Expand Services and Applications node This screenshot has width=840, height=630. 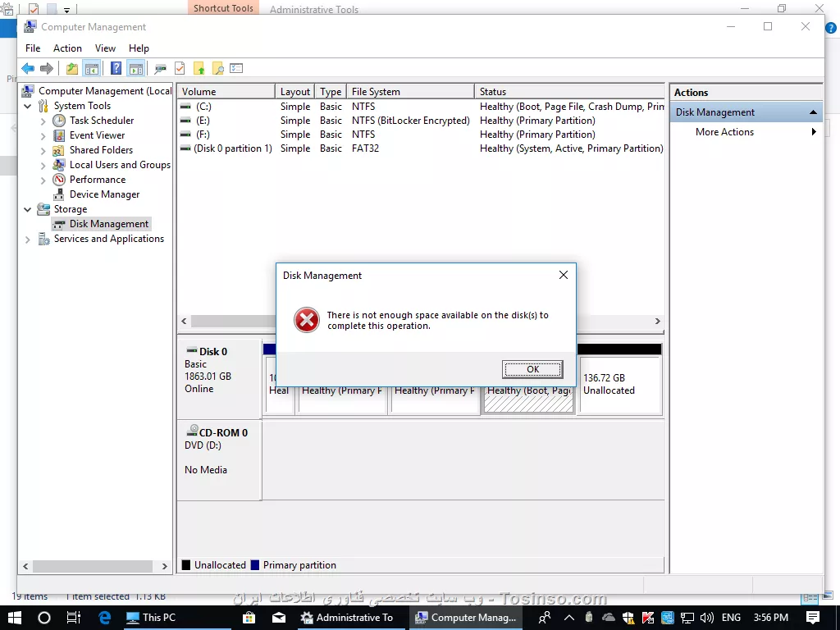[x=28, y=240]
